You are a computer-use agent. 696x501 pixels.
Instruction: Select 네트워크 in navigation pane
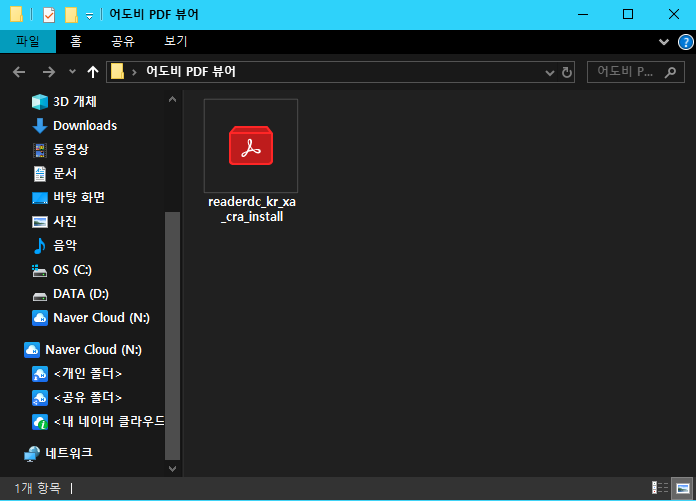(69, 453)
